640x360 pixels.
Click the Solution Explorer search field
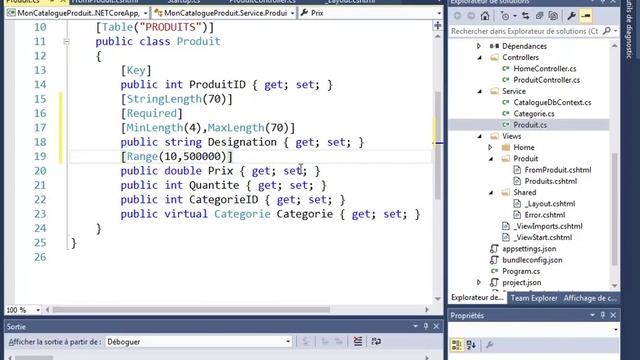525,31
